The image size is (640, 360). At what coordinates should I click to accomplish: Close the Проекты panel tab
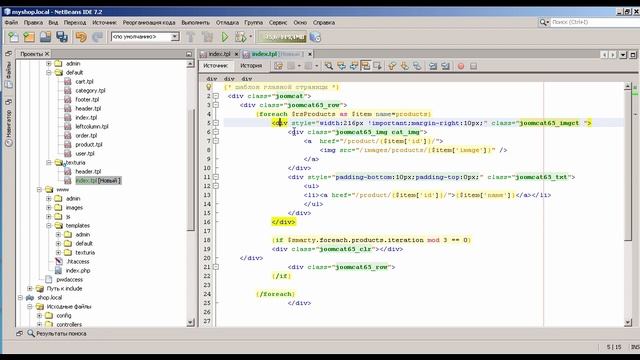click(47, 54)
